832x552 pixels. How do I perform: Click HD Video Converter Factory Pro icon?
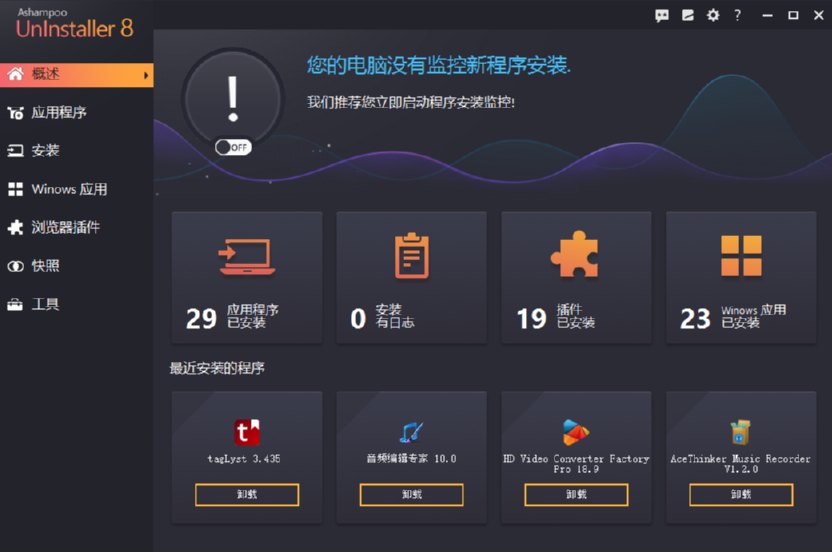(576, 432)
